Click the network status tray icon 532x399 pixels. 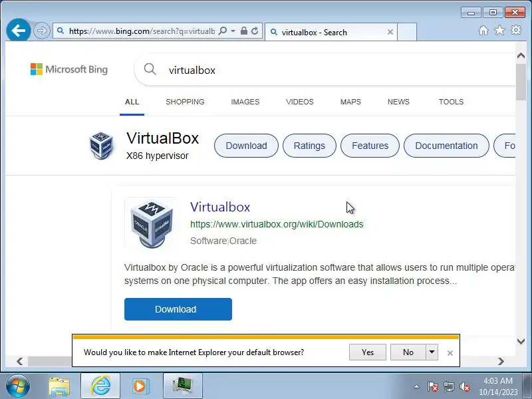(449, 386)
